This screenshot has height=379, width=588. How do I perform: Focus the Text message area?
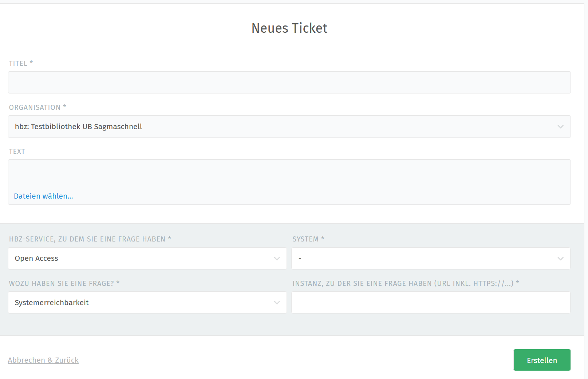289,175
